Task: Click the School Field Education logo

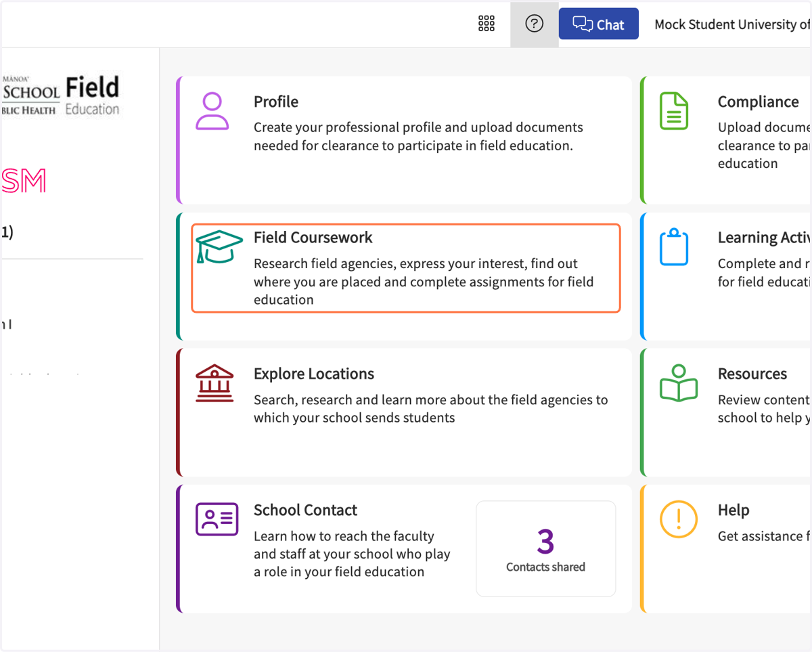Action: 61,95
